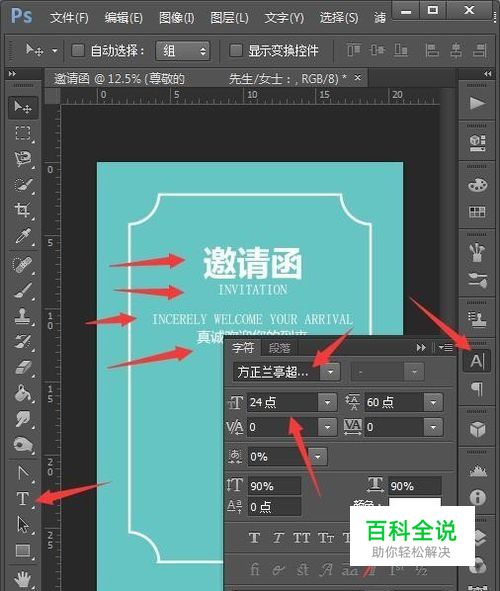
Task: Switch to the 字符 tab
Action: (243, 348)
